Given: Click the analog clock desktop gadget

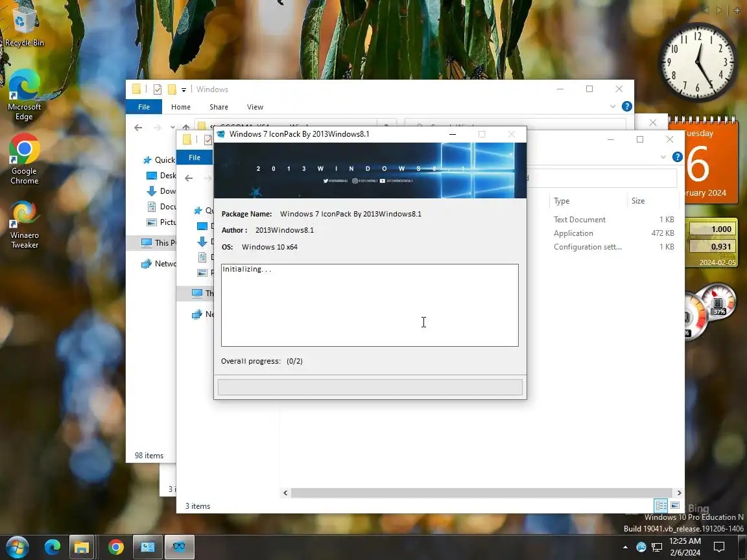Looking at the screenshot, I should [x=698, y=62].
